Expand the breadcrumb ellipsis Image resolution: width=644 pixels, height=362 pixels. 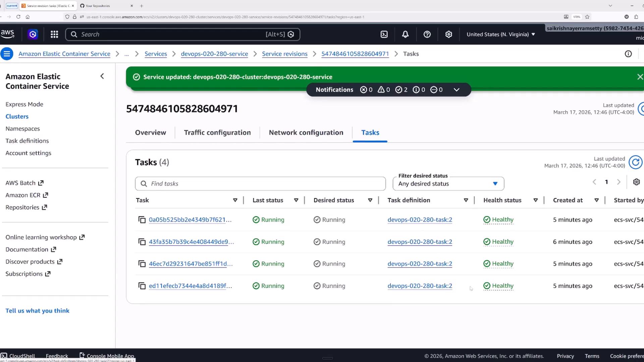[x=126, y=54]
